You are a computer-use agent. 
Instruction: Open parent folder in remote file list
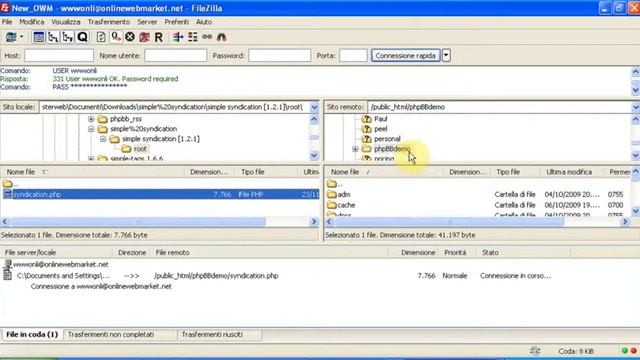point(335,184)
